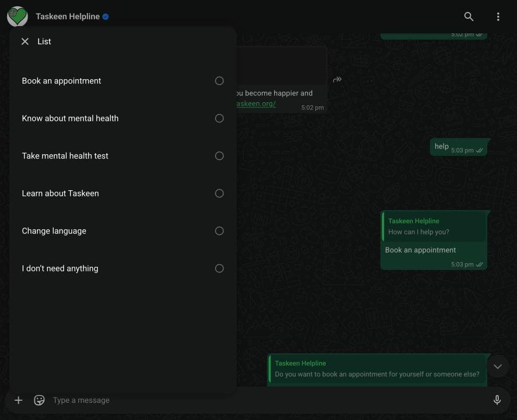Image resolution: width=517 pixels, height=420 pixels.
Task: Click the 'Learn about Taskeen' list label
Action: [x=60, y=193]
